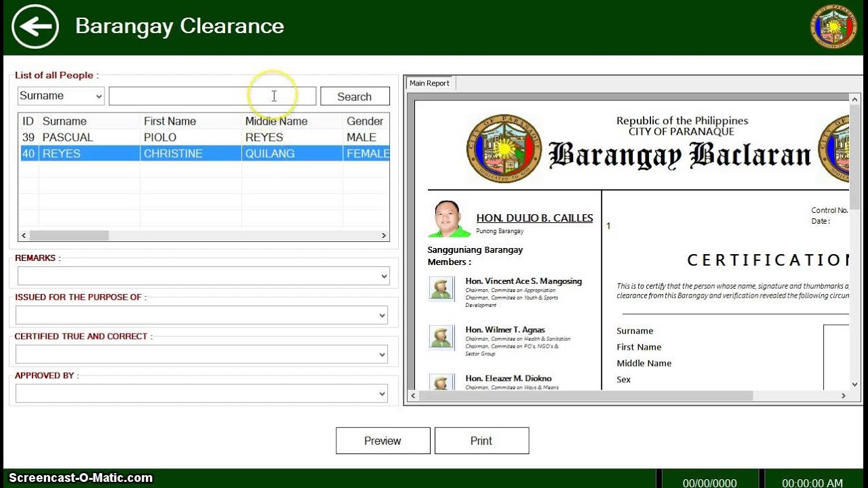This screenshot has height=488, width=868.
Task: Click the FEMALE gender cell
Action: [x=366, y=154]
